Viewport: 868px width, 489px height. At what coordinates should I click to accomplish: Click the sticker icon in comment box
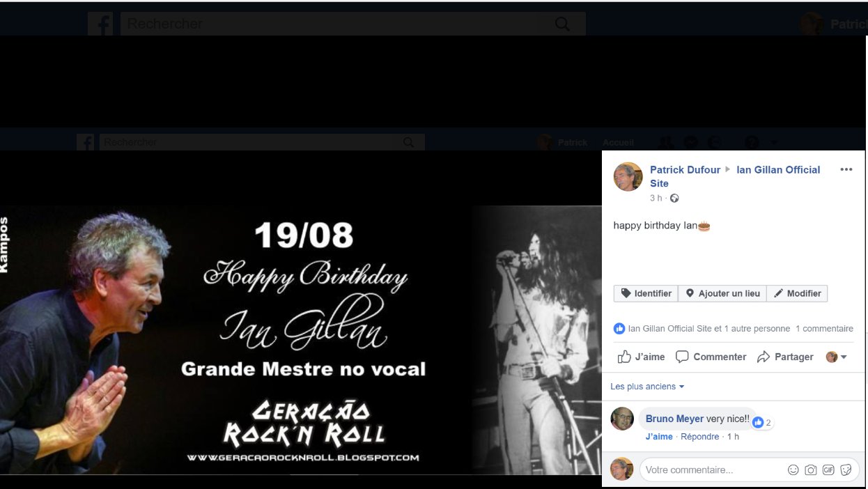pos(846,469)
